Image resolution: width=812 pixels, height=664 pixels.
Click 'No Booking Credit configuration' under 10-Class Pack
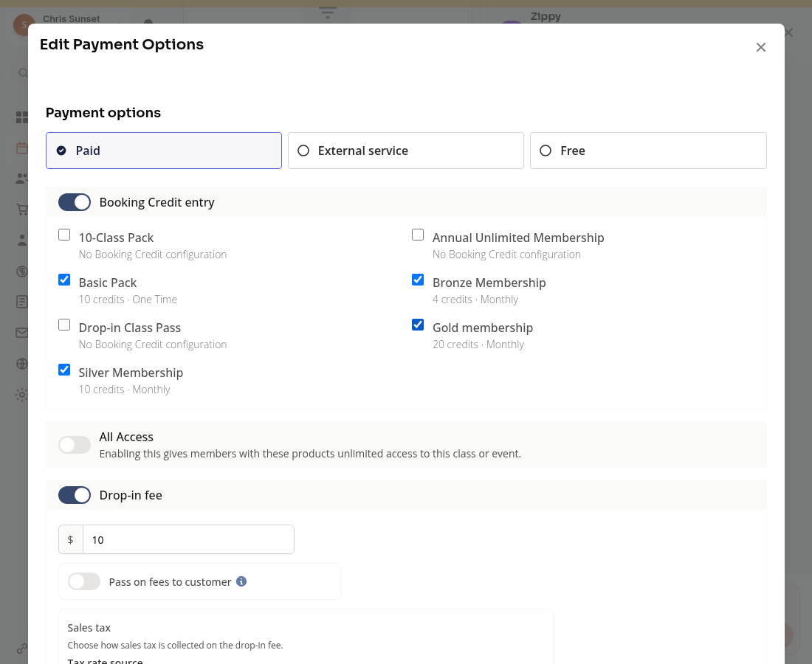153,255
